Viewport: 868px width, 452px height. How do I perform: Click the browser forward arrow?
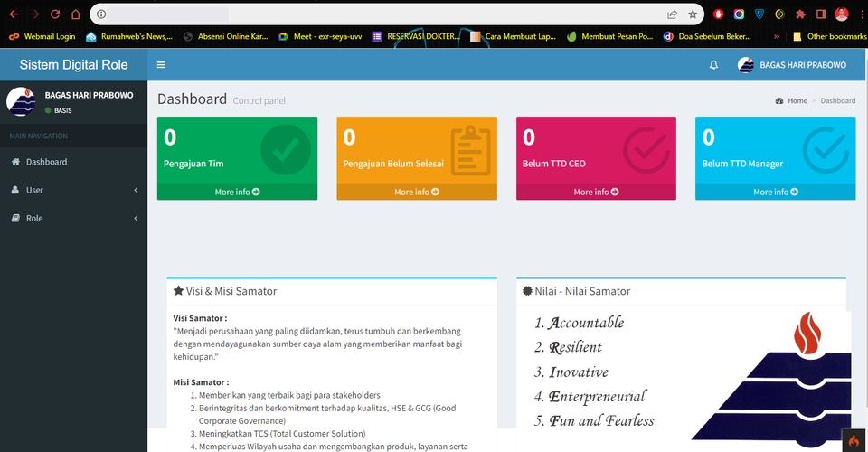(x=34, y=14)
